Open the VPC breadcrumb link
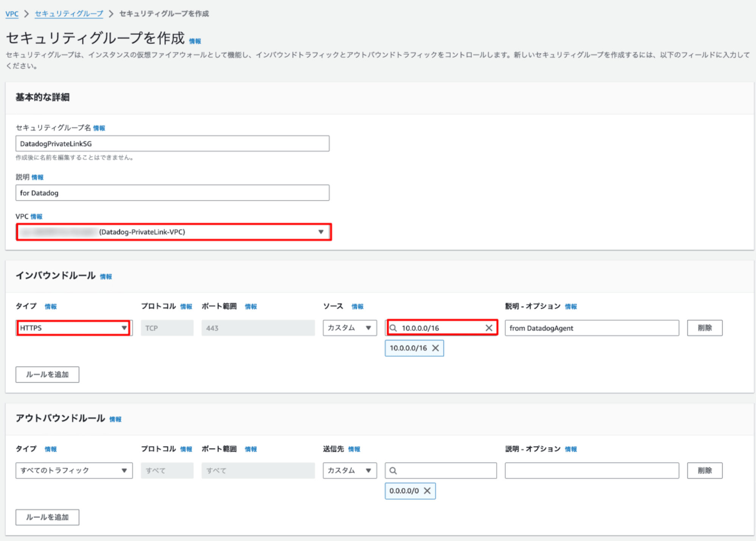The height and width of the screenshot is (541, 756). click(x=12, y=14)
